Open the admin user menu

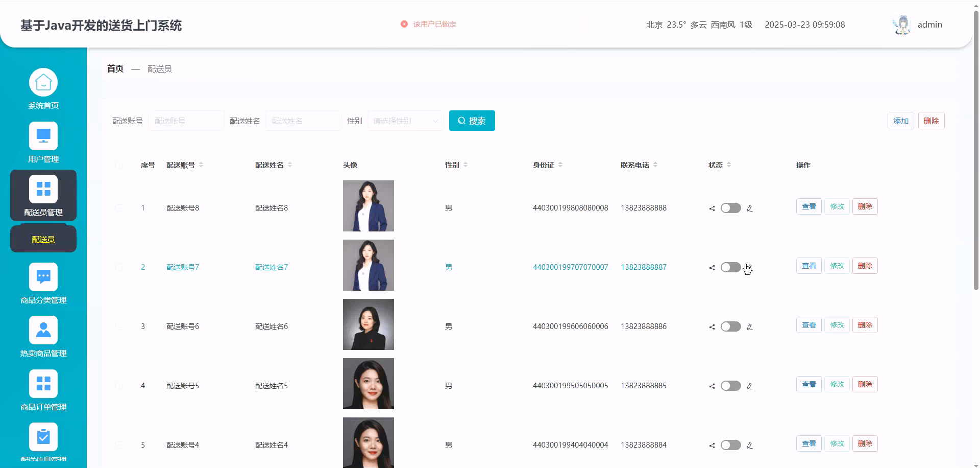(929, 25)
